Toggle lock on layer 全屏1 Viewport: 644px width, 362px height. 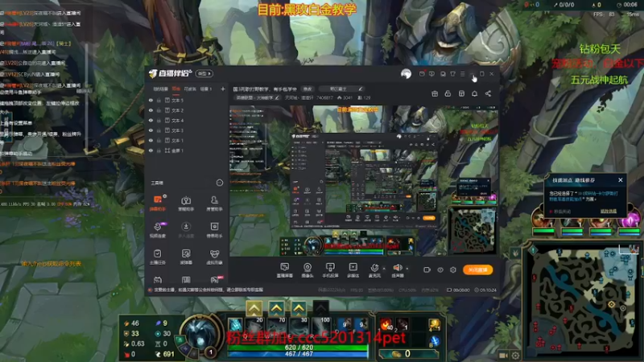point(159,150)
